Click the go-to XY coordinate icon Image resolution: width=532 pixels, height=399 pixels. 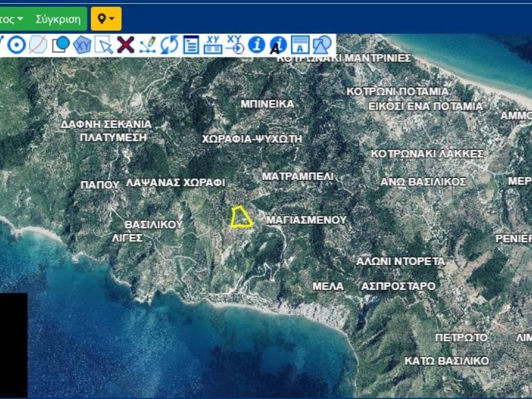pyautogui.click(x=235, y=45)
